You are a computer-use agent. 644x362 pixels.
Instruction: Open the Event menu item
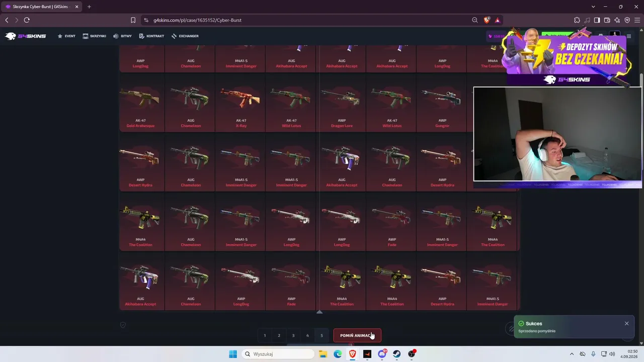click(66, 36)
